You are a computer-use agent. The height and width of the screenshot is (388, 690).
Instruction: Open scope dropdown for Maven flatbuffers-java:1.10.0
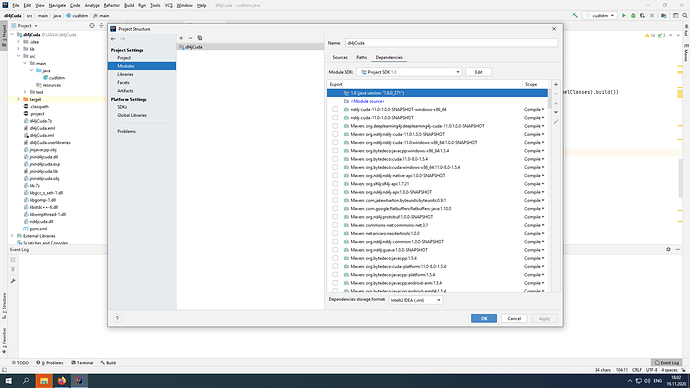(534, 209)
